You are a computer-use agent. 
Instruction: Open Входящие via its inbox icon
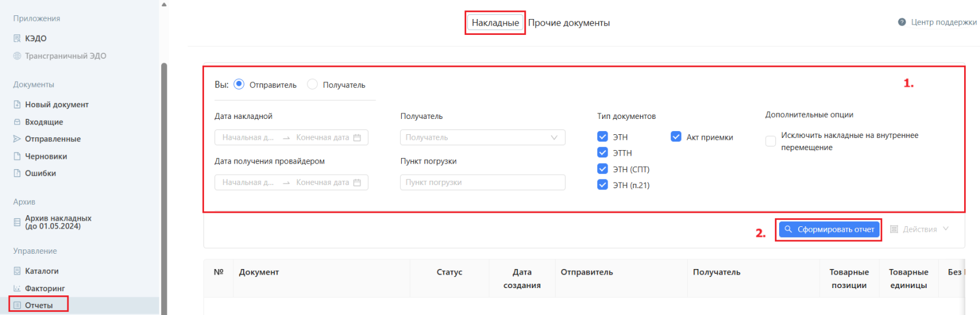17,122
